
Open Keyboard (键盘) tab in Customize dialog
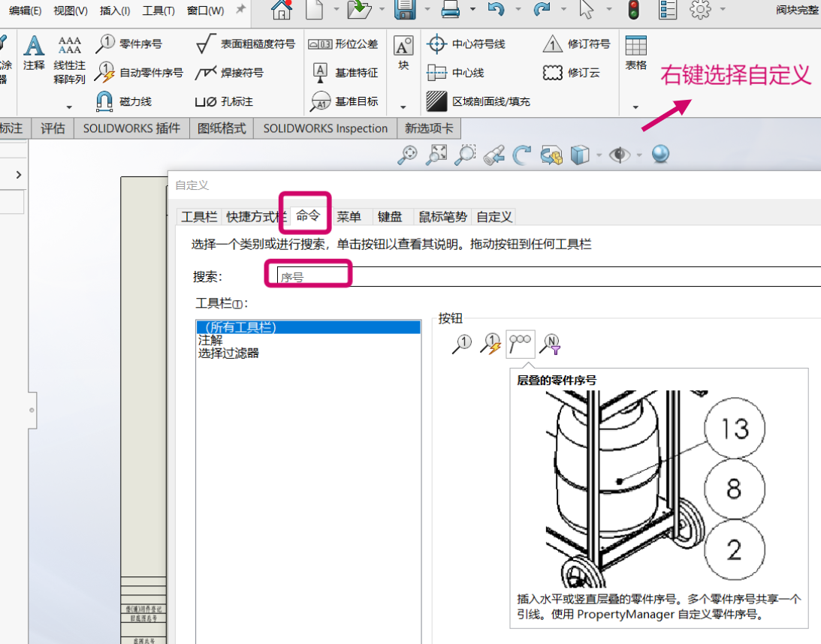click(390, 217)
